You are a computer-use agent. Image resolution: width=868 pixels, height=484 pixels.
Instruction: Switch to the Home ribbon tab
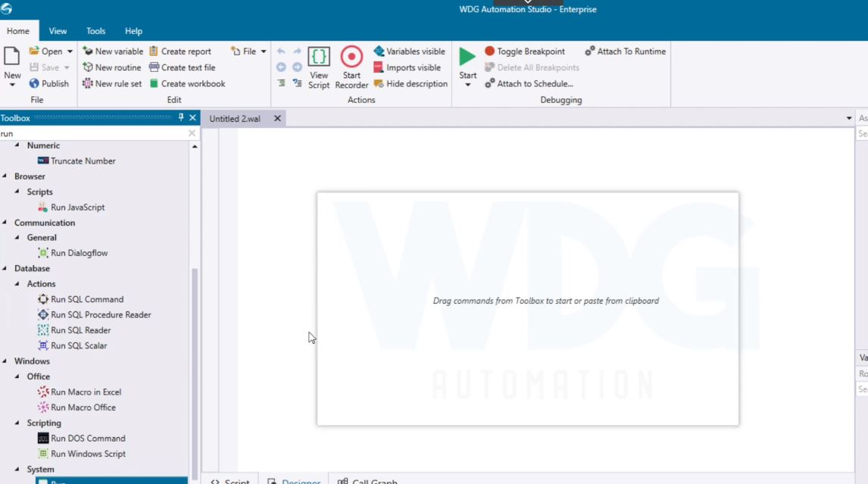[x=18, y=31]
